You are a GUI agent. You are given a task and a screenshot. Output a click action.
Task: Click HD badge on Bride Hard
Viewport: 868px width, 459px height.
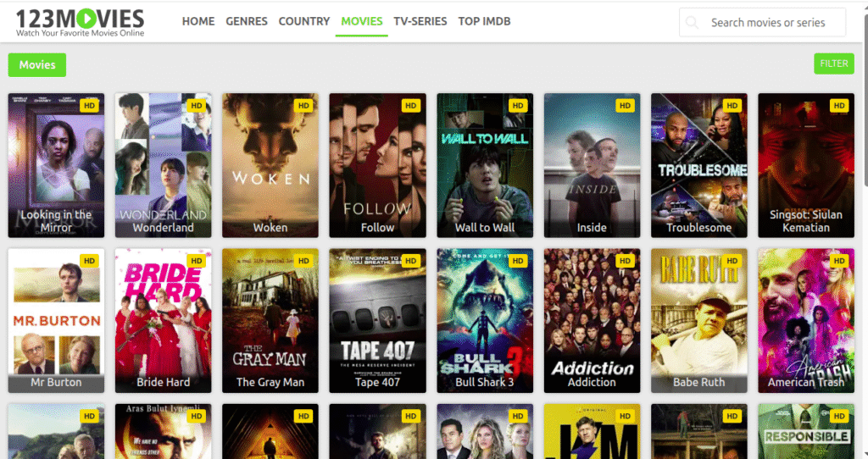click(197, 261)
